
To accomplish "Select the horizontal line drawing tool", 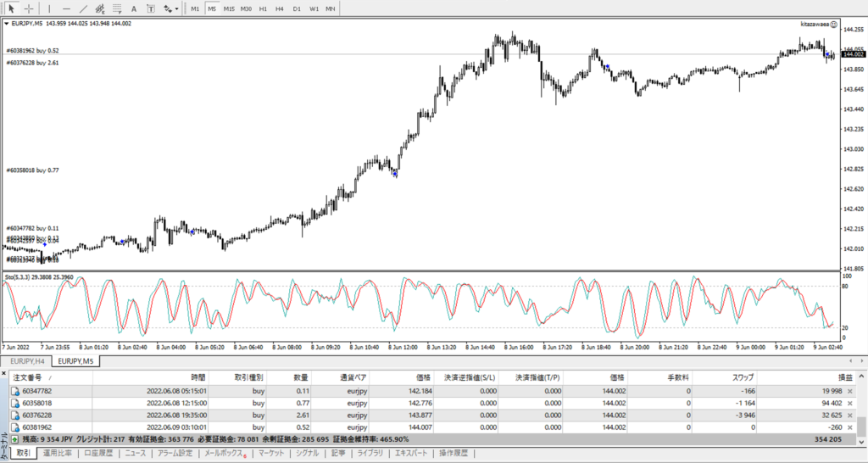I will 68,8.
